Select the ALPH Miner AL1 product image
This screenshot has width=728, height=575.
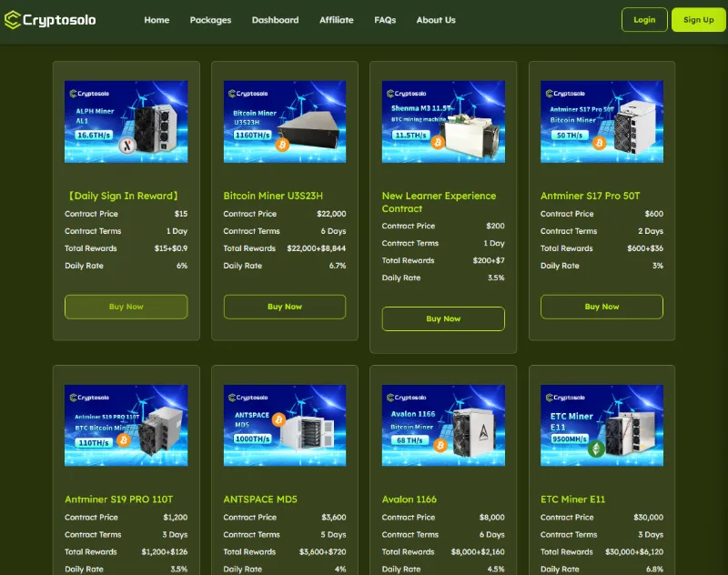[x=126, y=122]
